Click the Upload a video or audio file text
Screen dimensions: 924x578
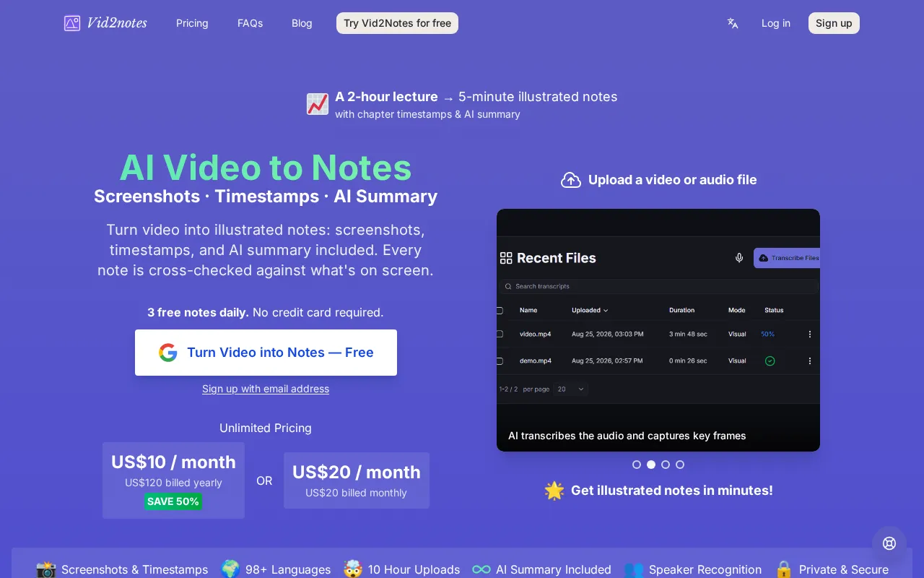(673, 180)
